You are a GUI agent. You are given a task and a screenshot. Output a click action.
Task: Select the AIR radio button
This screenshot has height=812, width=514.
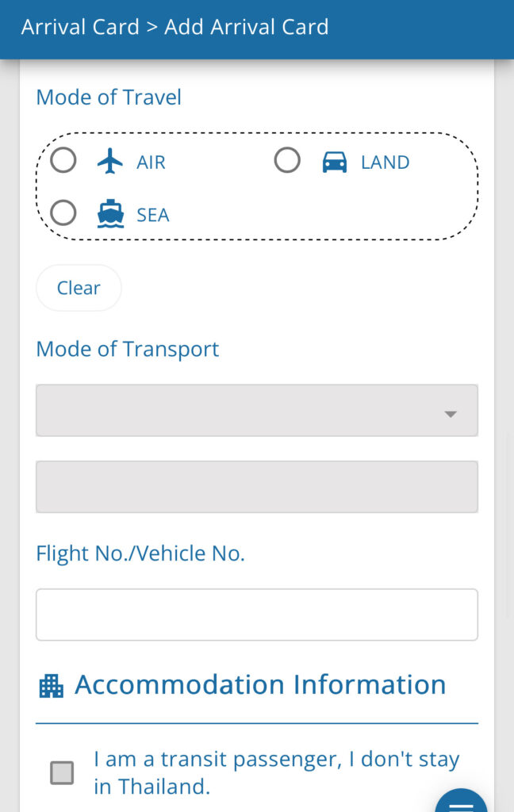pyautogui.click(x=63, y=160)
